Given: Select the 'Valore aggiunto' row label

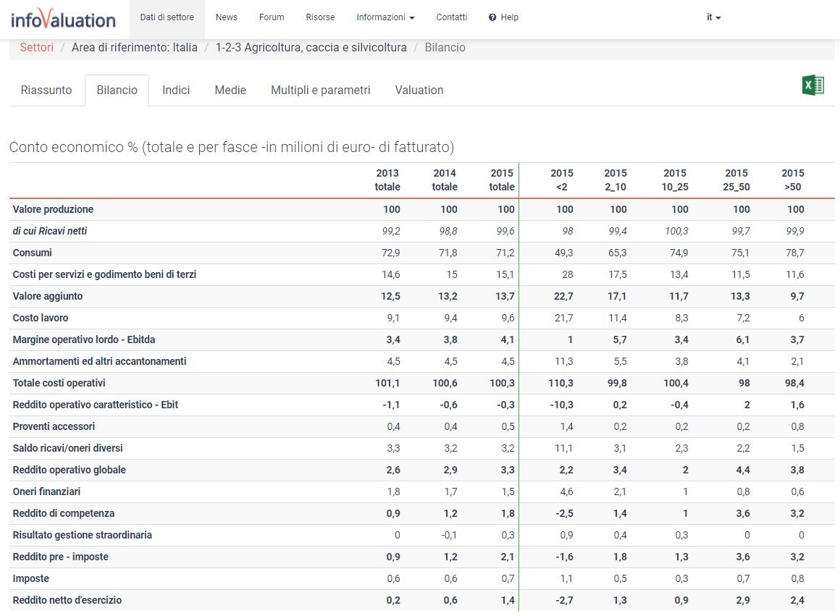Looking at the screenshot, I should [x=48, y=296].
